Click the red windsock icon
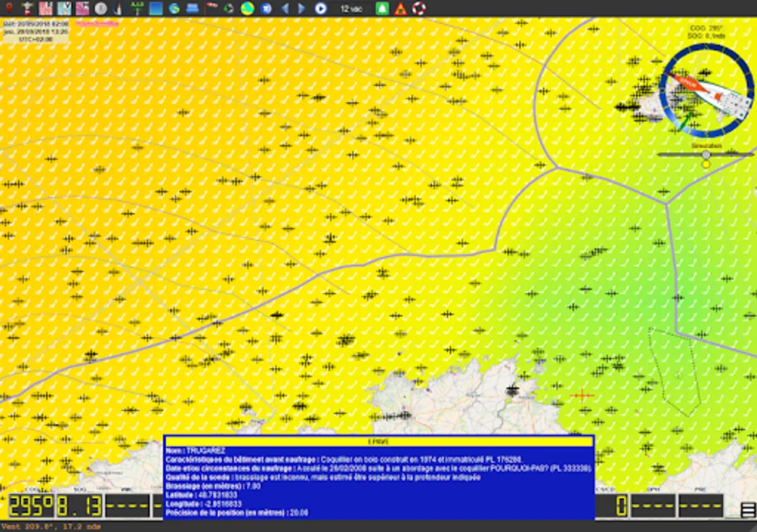 [211, 8]
